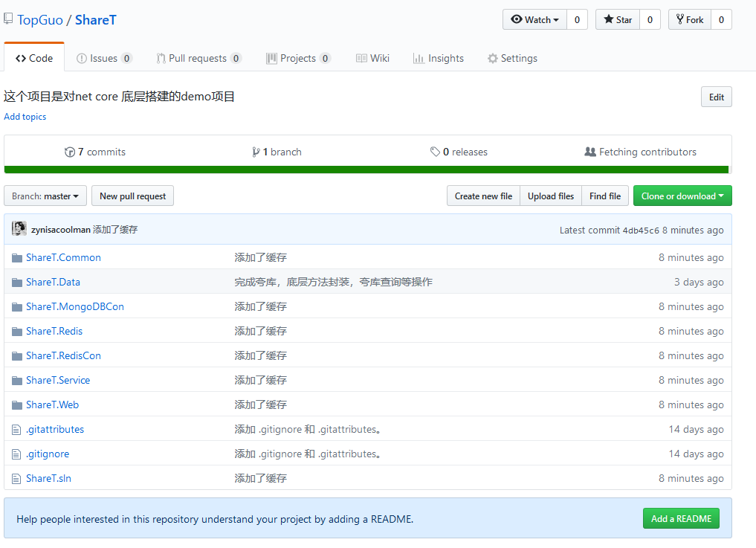756x548 pixels.
Task: View the 1 branch link
Action: [x=277, y=152]
